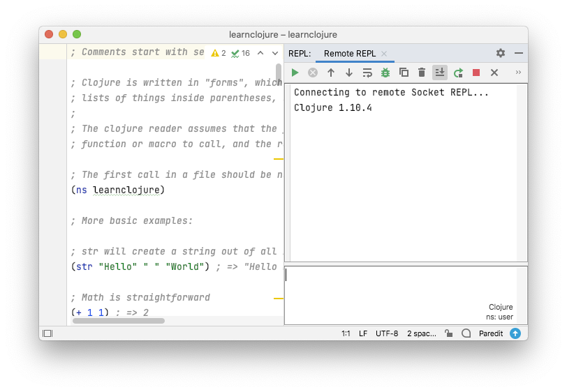Viewport: 567px width, 392px height.
Task: Click the X icon in REPL toolbar
Action: click(x=494, y=73)
